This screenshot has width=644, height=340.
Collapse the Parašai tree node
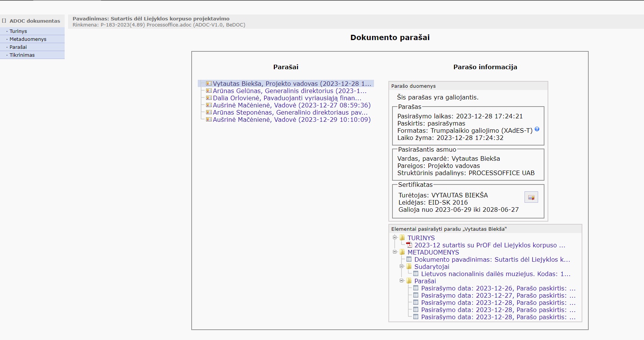coord(402,281)
